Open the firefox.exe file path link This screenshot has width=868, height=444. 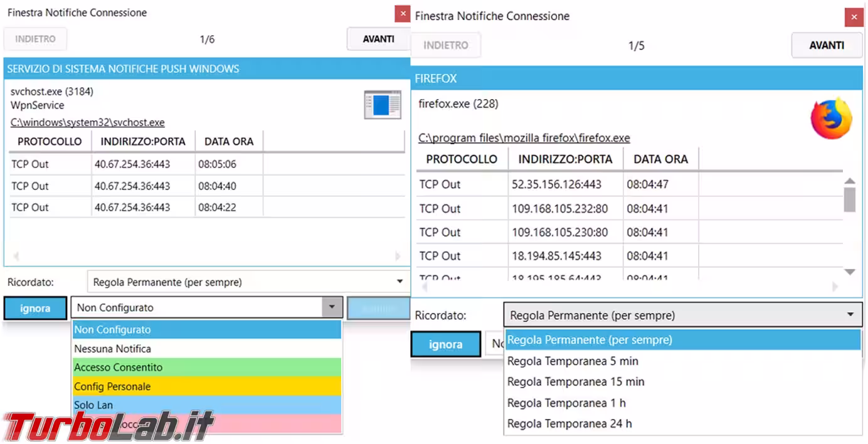pyautogui.click(x=524, y=138)
